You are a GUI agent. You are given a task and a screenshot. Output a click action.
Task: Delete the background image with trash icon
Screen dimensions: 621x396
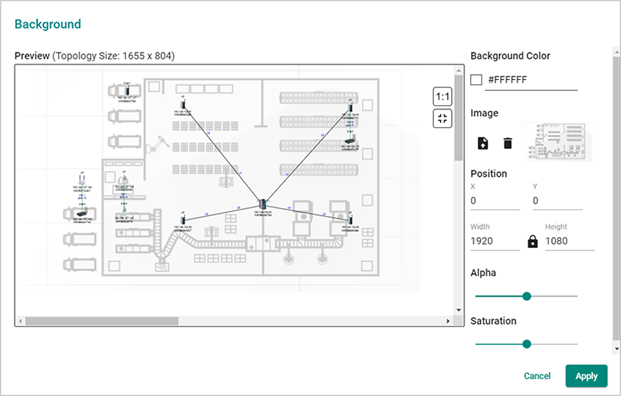click(x=507, y=143)
